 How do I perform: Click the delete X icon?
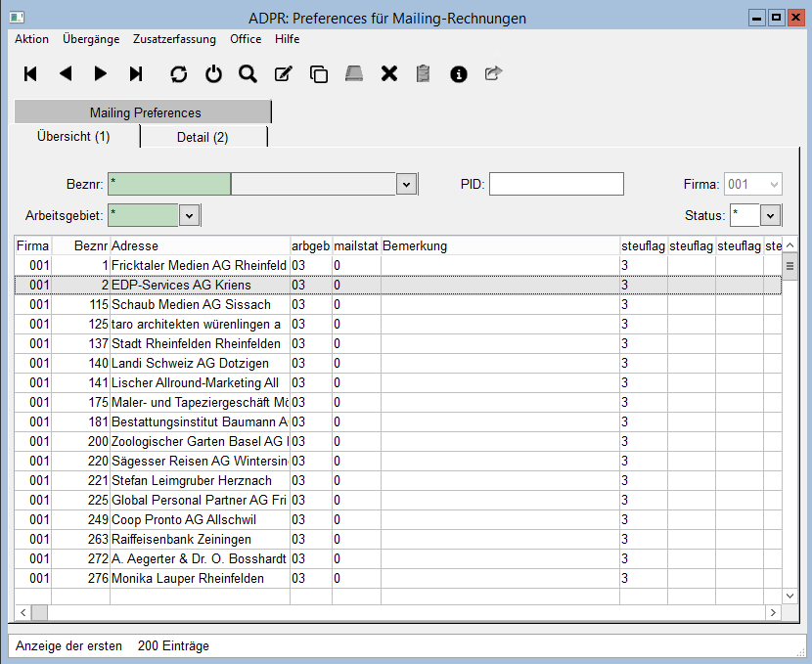tap(388, 73)
